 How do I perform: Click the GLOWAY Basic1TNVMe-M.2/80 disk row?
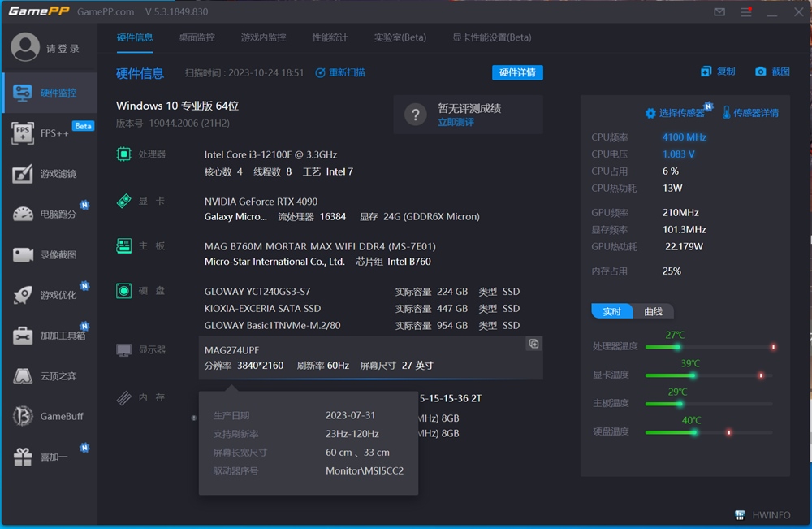(x=362, y=325)
